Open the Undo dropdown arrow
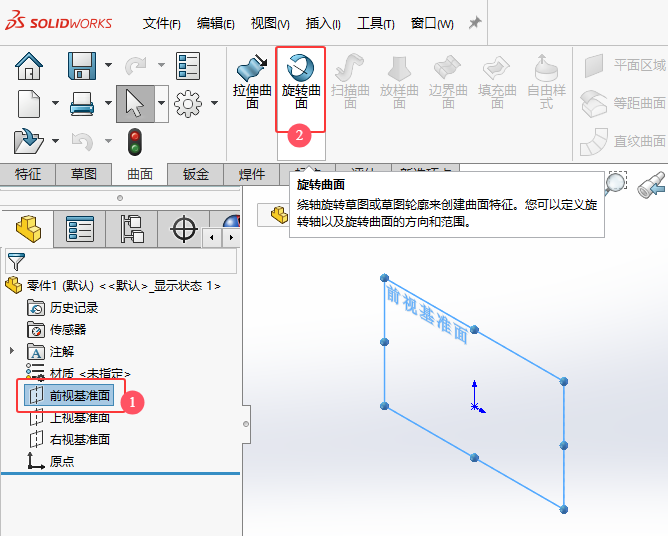This screenshot has width=668, height=536. pyautogui.click(x=109, y=141)
